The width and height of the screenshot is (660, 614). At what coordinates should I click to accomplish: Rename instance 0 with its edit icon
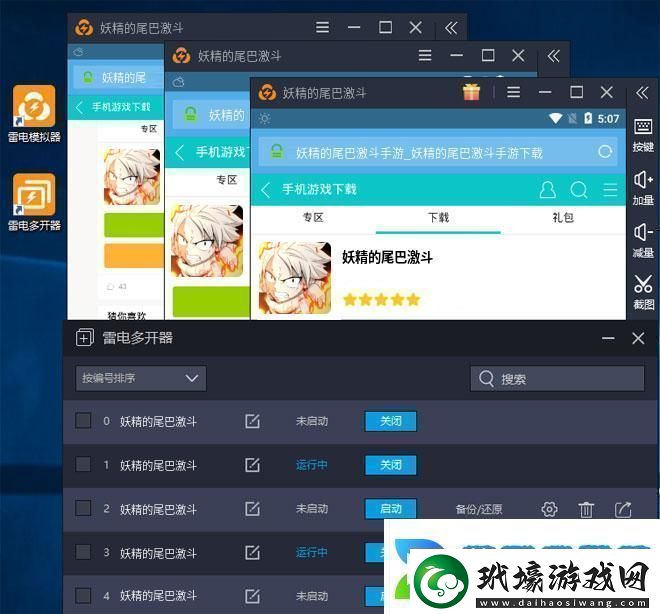pos(252,421)
